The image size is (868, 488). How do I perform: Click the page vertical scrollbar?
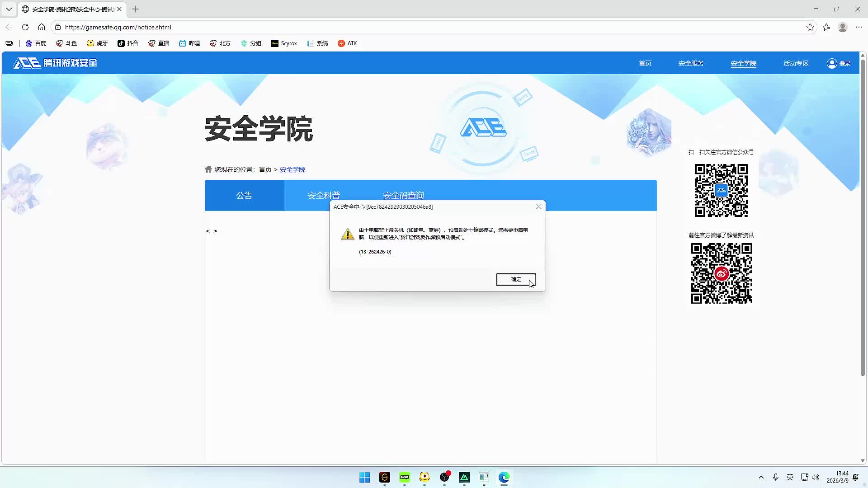tap(862, 217)
